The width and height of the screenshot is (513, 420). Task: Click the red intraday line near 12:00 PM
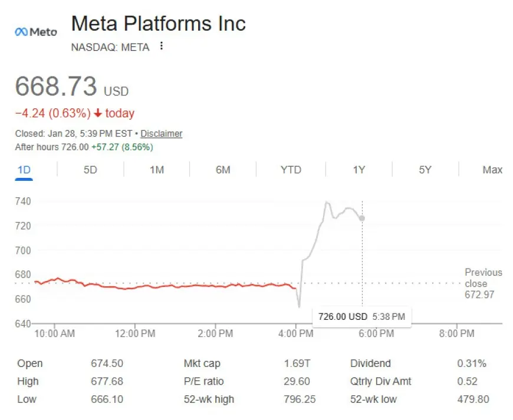click(134, 287)
